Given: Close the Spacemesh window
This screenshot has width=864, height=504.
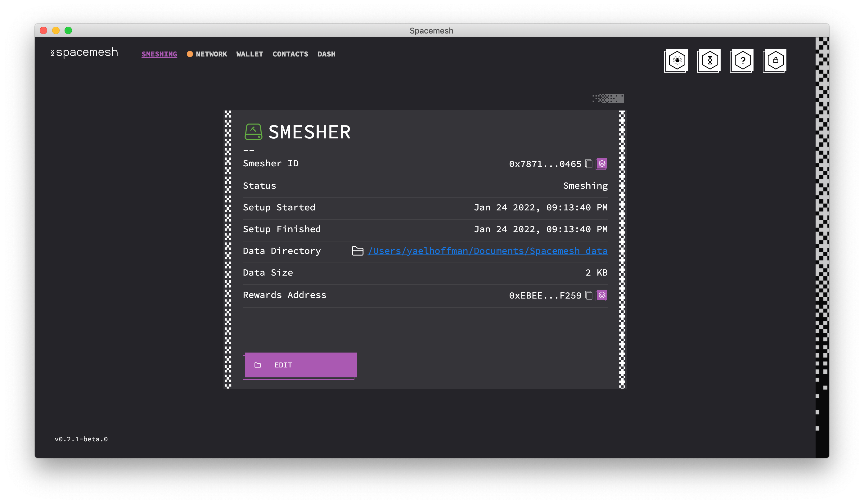Looking at the screenshot, I should (x=43, y=30).
